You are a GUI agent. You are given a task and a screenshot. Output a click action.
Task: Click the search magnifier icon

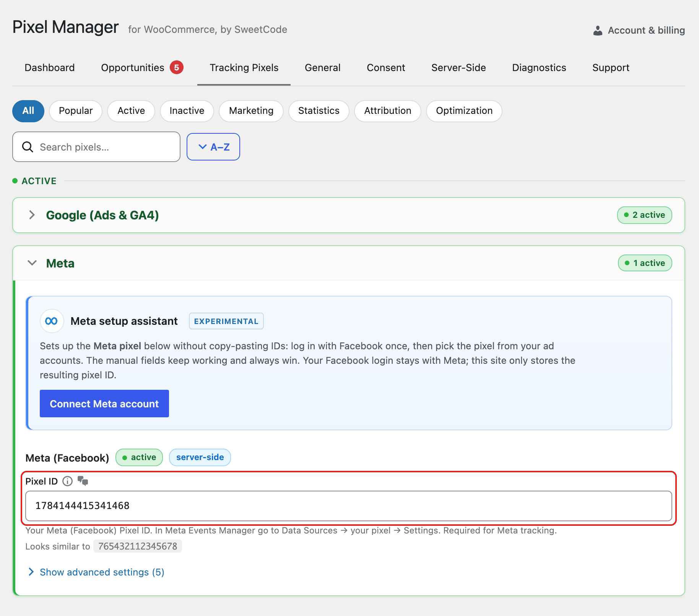[28, 147]
